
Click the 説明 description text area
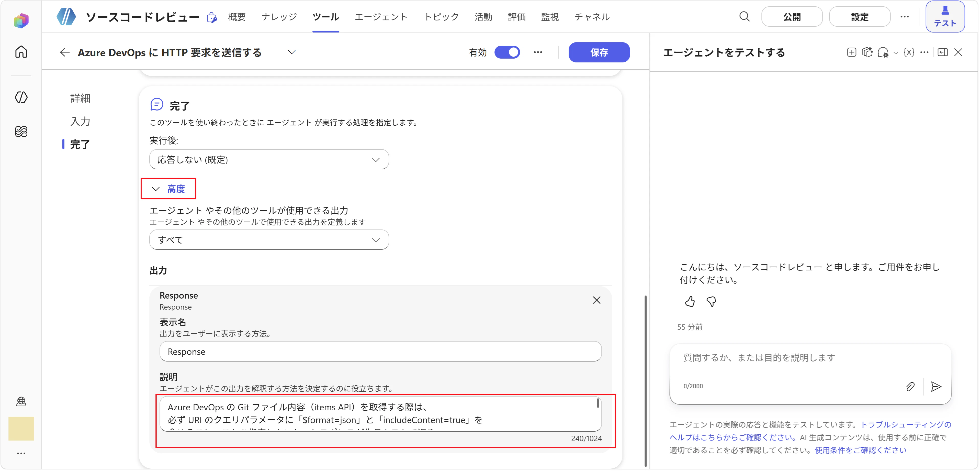pyautogui.click(x=380, y=414)
